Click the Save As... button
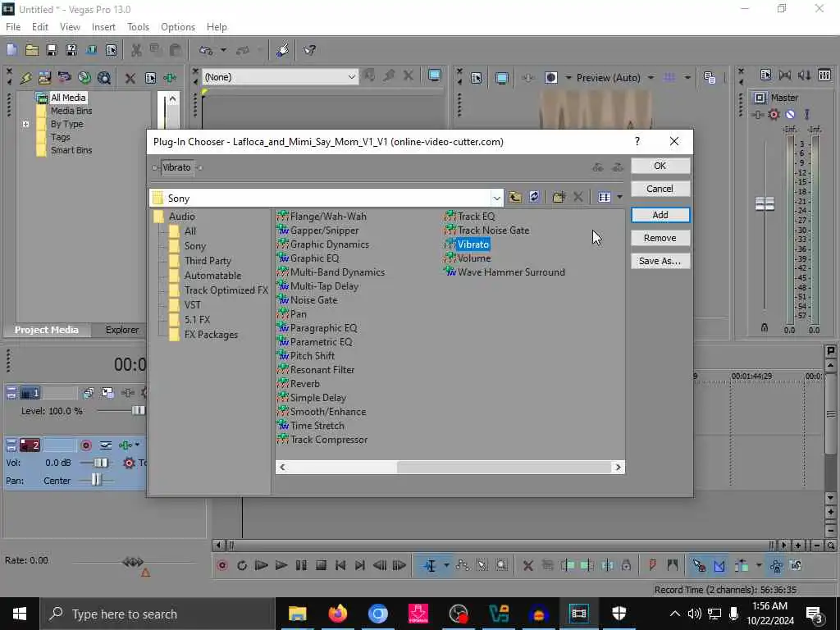The width and height of the screenshot is (840, 630). click(x=660, y=261)
